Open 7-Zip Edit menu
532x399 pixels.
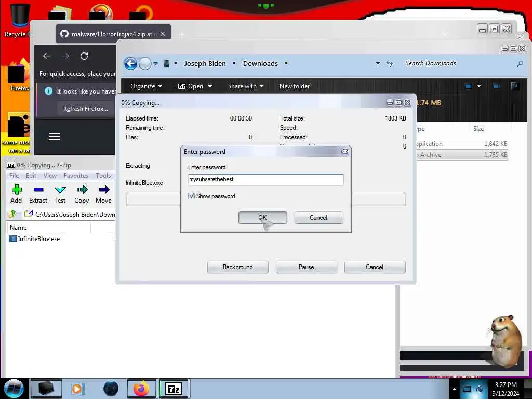tap(31, 176)
